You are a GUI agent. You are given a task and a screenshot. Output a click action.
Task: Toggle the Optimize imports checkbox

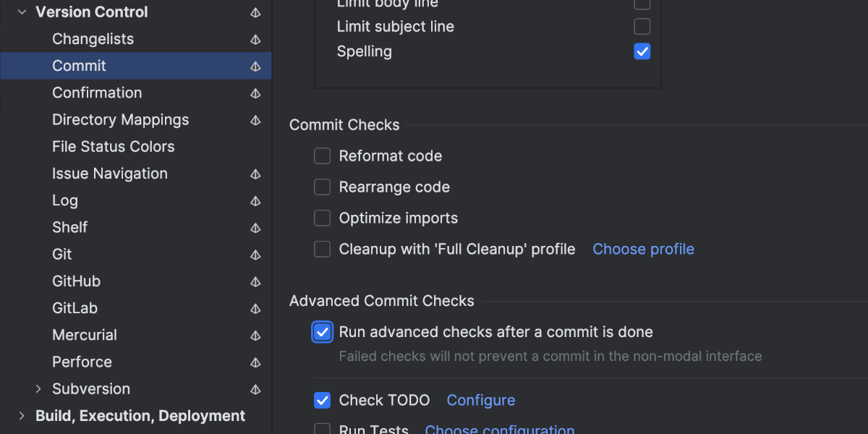point(322,218)
